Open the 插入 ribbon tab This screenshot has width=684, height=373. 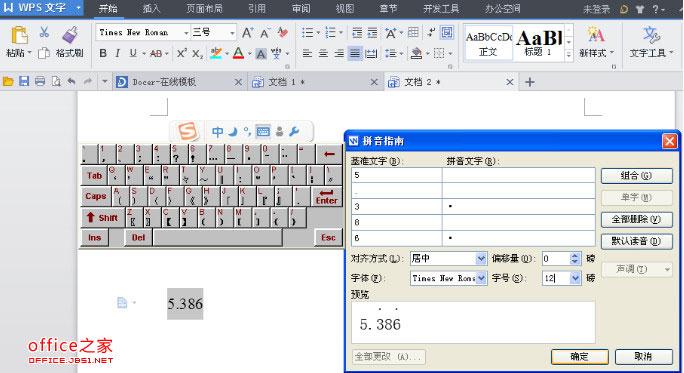coord(151,8)
